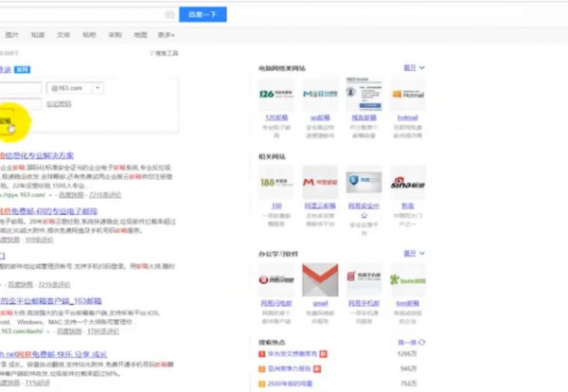568x392 pixels.
Task: Click the Aliyun mail red M logo
Action: click(319, 180)
